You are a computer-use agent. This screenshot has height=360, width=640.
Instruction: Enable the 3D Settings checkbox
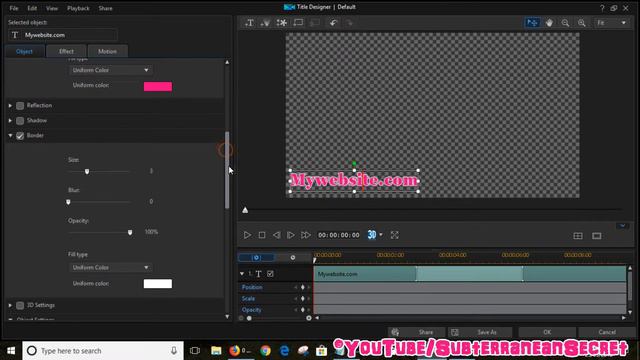click(20, 305)
